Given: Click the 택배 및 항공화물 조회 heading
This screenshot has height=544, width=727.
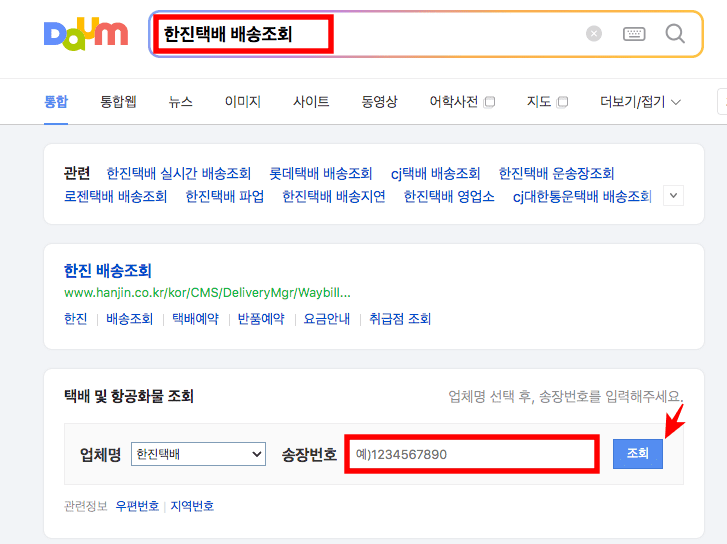Looking at the screenshot, I should point(128,397).
